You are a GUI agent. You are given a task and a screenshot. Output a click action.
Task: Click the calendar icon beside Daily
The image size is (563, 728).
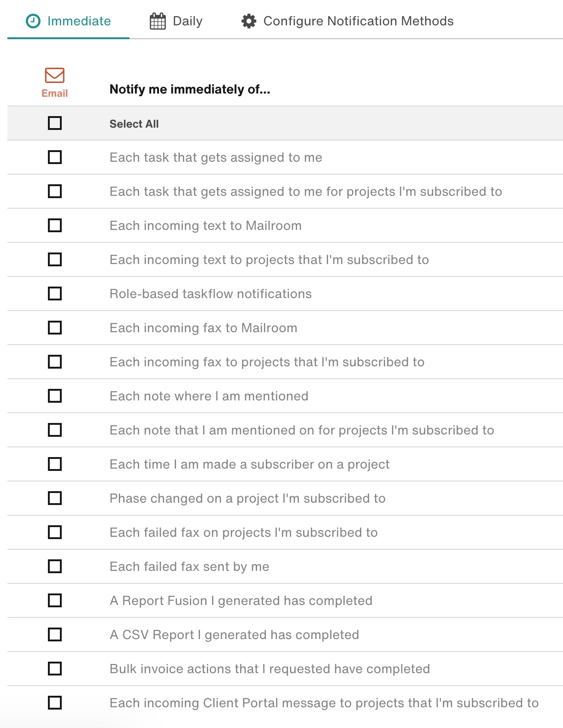click(158, 21)
